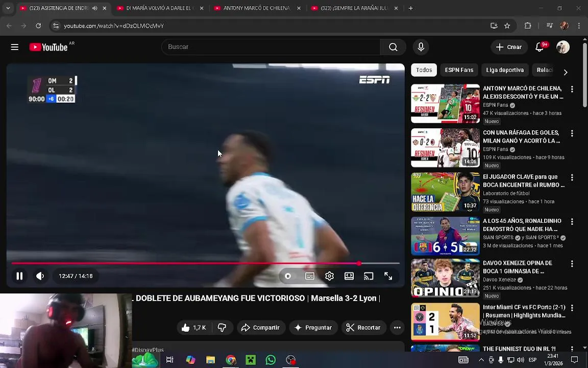
Task: Go to YouTube home via logo
Action: [48, 47]
